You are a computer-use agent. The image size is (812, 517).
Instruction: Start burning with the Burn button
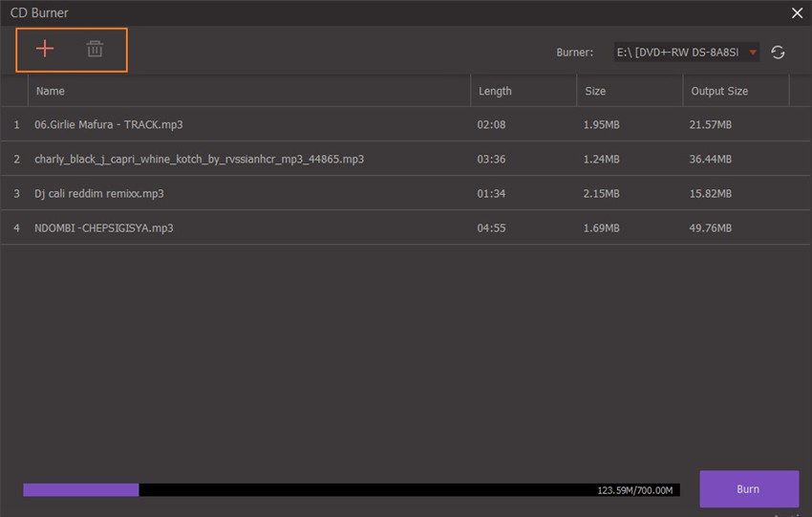tap(749, 489)
